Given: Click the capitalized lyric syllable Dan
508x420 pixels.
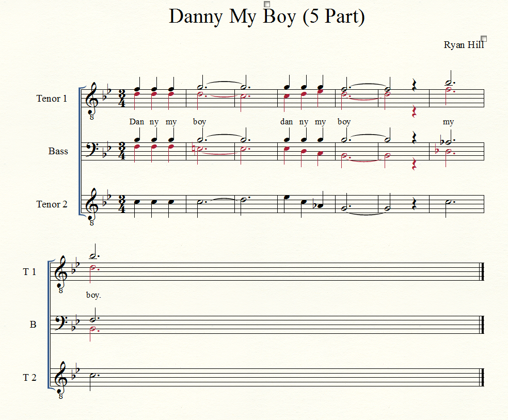Looking at the screenshot, I should pyautogui.click(x=136, y=122).
